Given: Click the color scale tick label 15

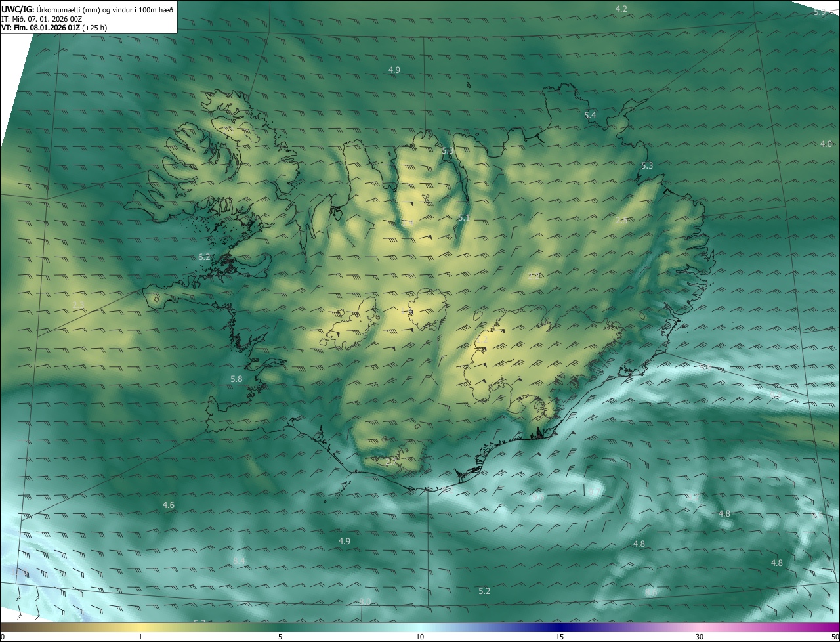Looking at the screenshot, I should (x=560, y=637).
